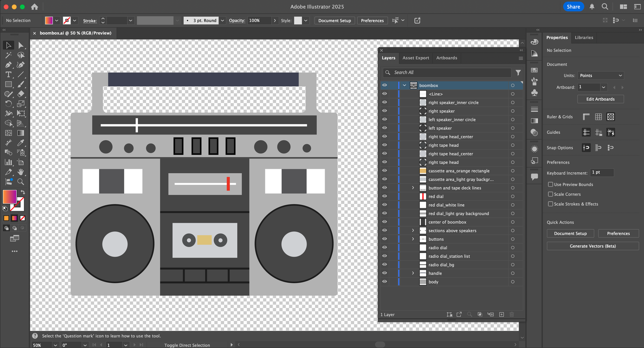Select the Zoom tool
The image size is (644, 348).
coord(21,182)
